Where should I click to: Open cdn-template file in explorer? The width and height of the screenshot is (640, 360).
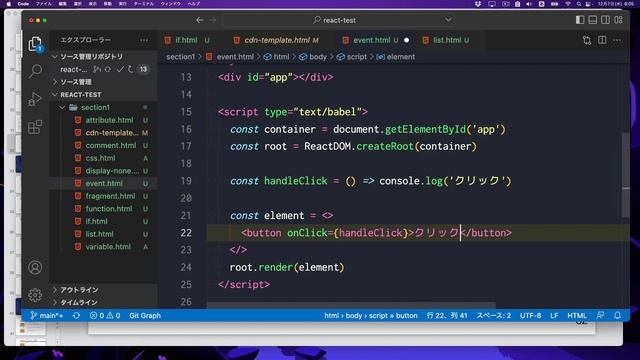click(111, 133)
